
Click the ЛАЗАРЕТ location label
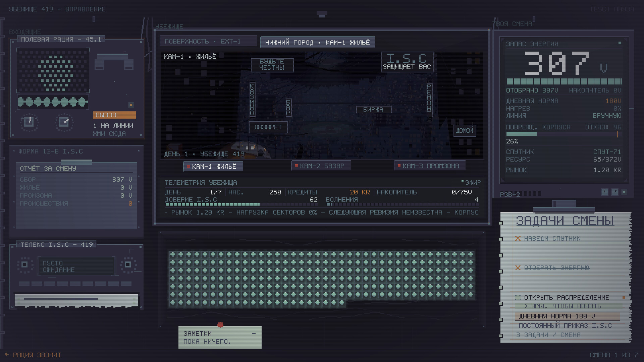coord(268,127)
